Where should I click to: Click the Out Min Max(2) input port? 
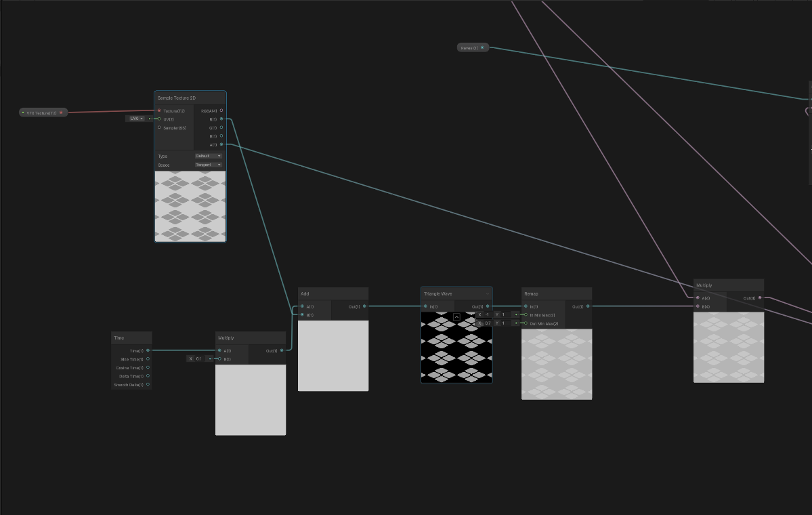coord(526,323)
